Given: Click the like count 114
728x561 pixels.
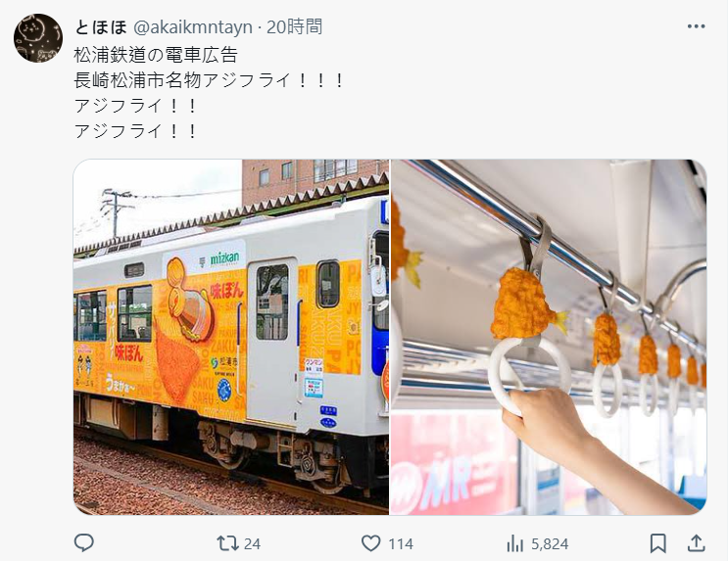Looking at the screenshot, I should tap(400, 543).
